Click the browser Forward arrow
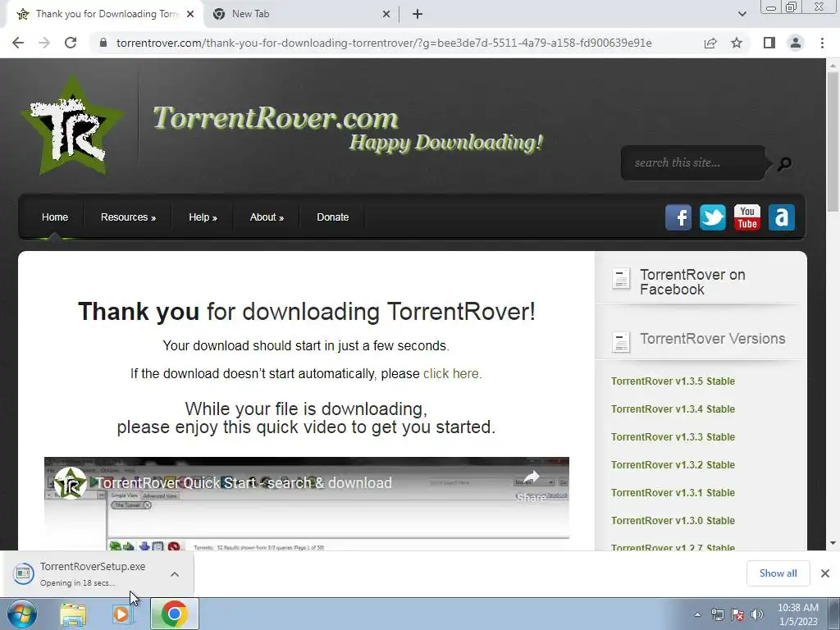The width and height of the screenshot is (840, 630). click(44, 43)
